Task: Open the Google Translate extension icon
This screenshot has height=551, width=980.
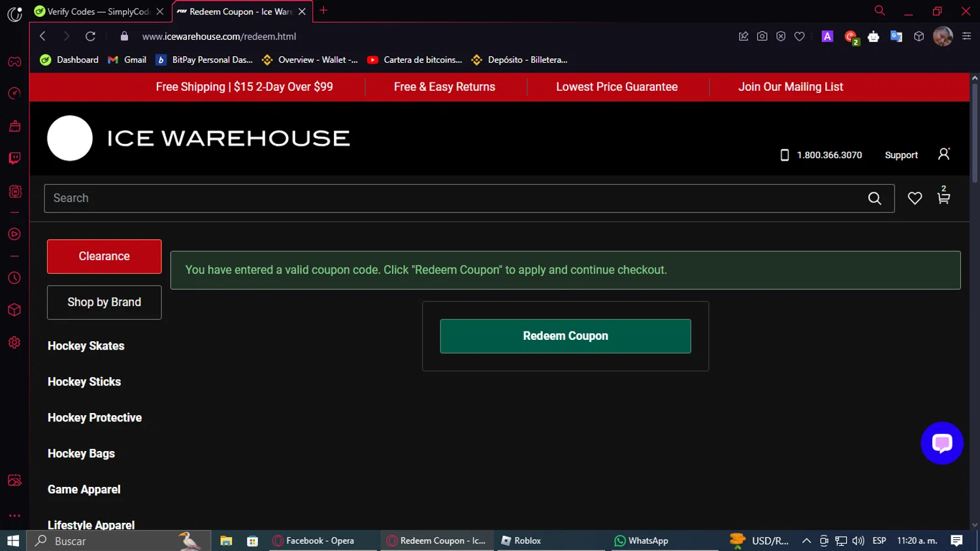Action: click(896, 37)
